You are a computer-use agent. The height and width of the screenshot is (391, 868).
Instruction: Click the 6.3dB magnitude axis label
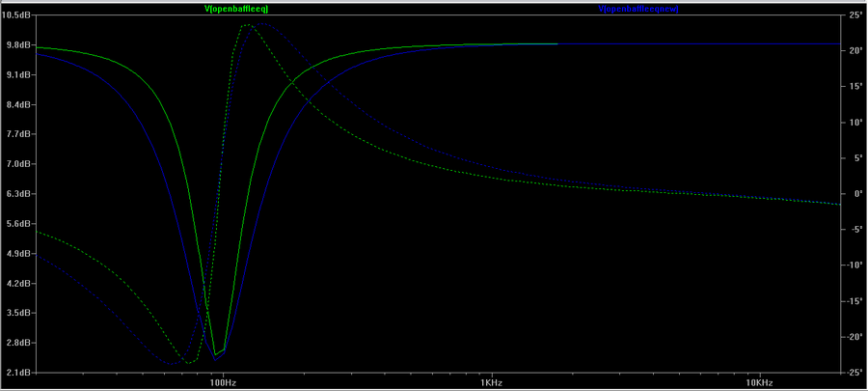click(20, 194)
